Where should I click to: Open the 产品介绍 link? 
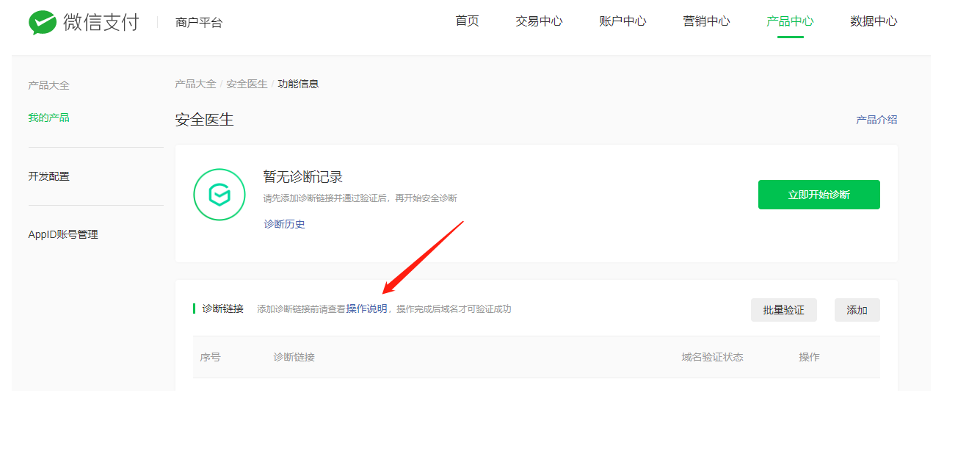point(876,120)
